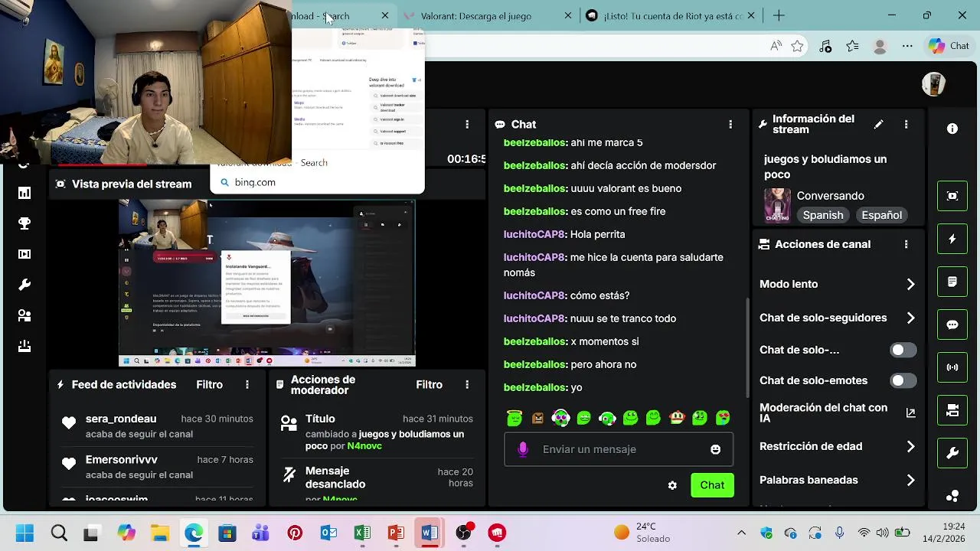The image size is (980, 551).
Task: Open Moderación del chat con IA external link
Action: 910,412
